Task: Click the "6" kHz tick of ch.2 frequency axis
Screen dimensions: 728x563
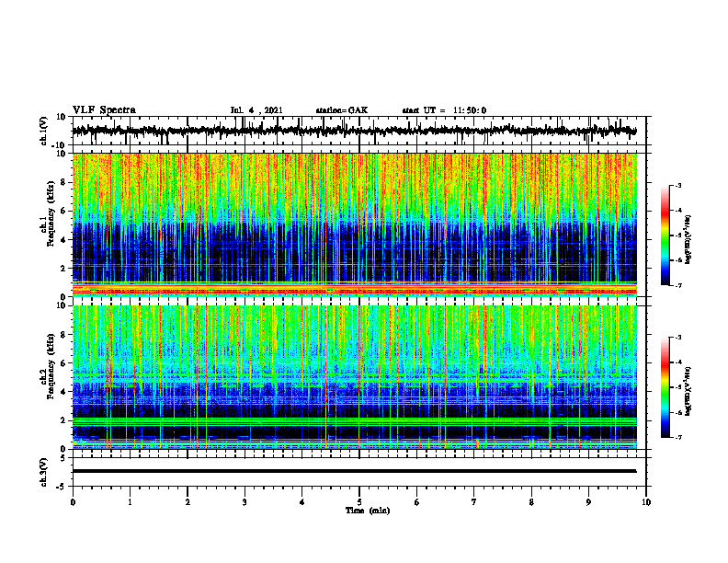Action: [63, 363]
